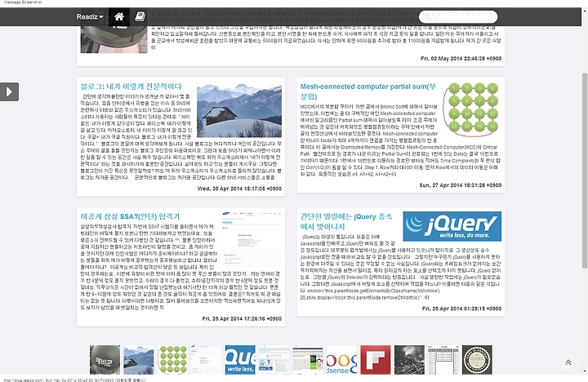Go to home via house icon
This screenshot has width=588, height=382.
pyautogui.click(x=119, y=17)
